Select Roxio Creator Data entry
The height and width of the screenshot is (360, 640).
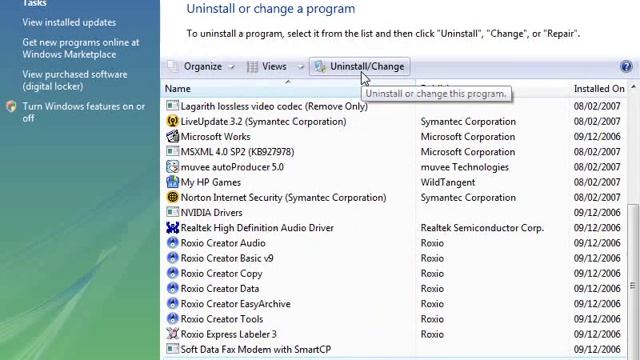click(220, 289)
